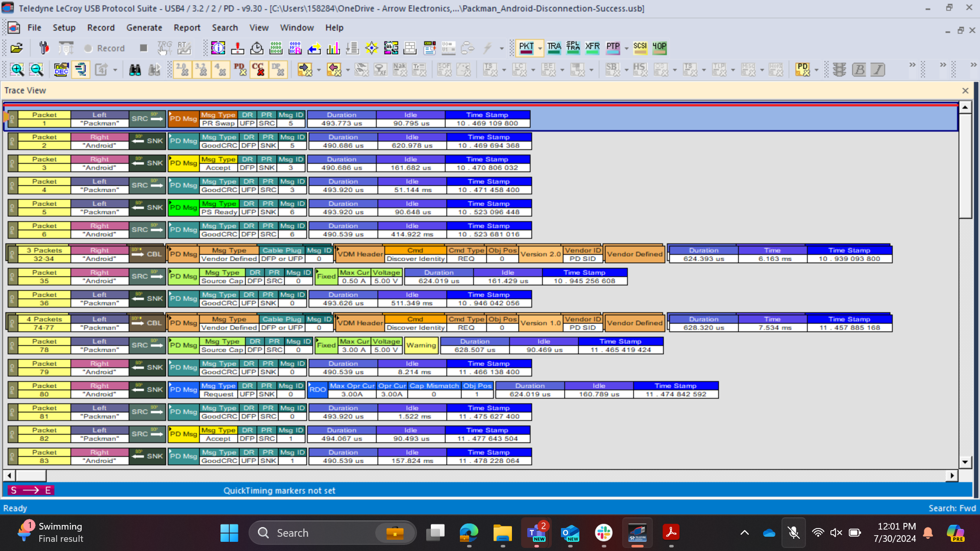Open Recording Options wrench icon
Viewport: 980px width, 551px height.
tap(44, 48)
